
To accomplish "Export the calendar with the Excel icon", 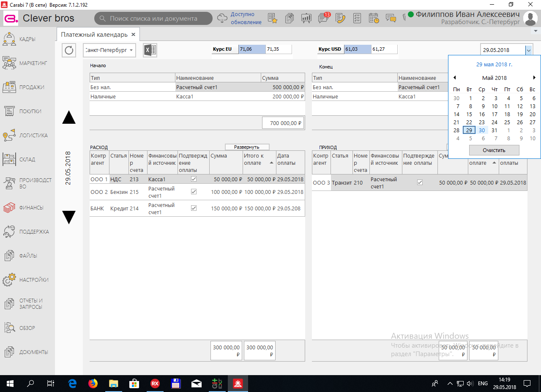I will pyautogui.click(x=150, y=50).
